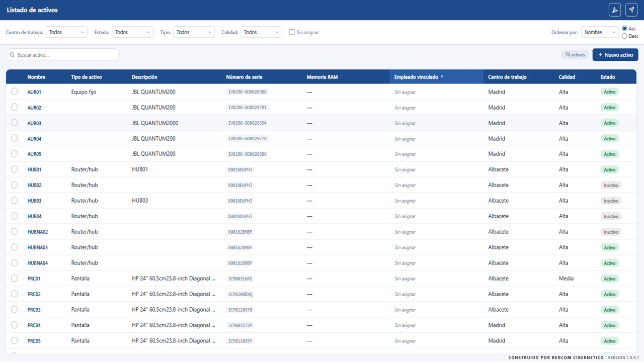Screen dimensions: 644x362
Task: Open the Estado filter dropdown
Action: pyautogui.click(x=133, y=32)
